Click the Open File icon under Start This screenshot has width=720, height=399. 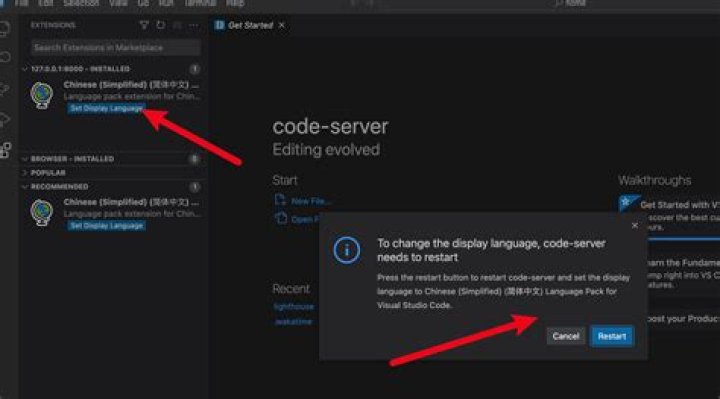pos(281,218)
